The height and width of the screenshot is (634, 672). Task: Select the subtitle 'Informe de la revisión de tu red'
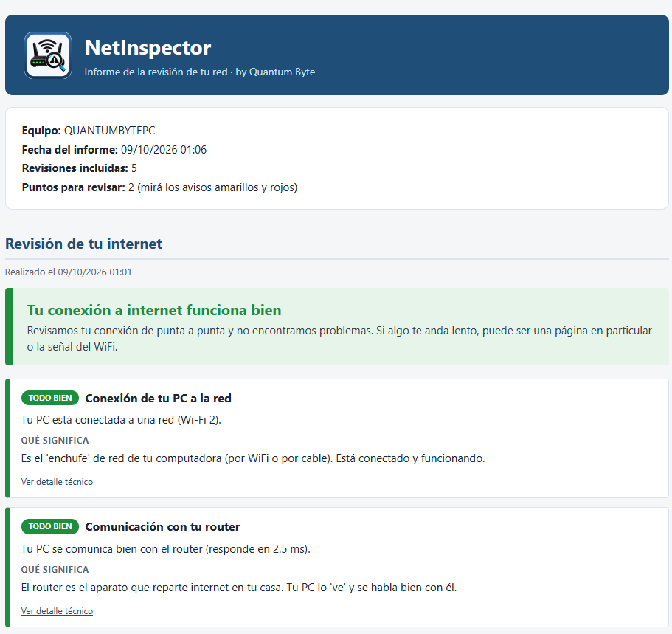(x=156, y=72)
